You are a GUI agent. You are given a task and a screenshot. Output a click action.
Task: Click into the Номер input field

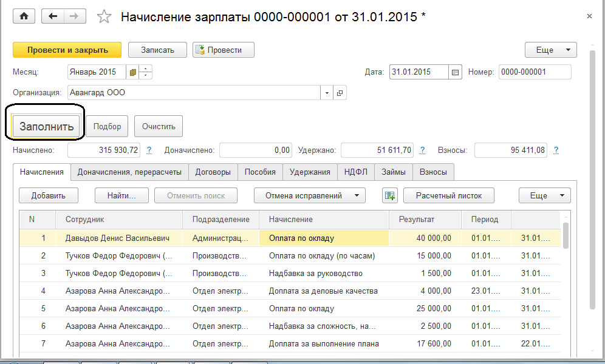point(535,72)
